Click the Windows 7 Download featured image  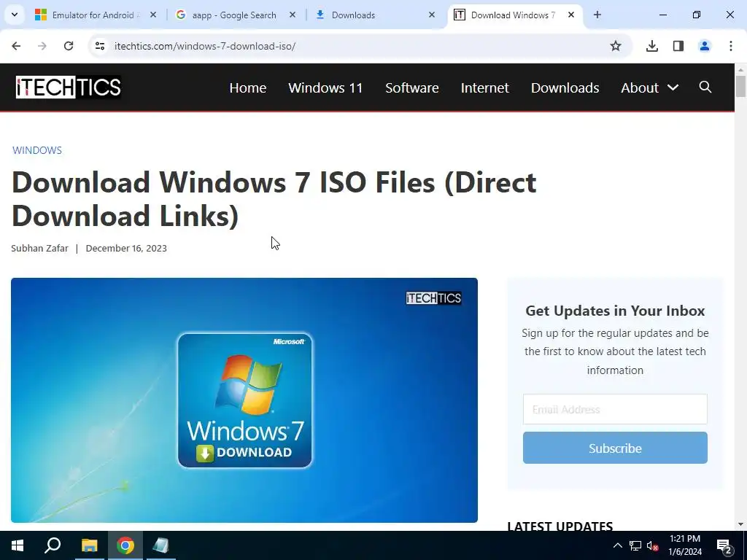[x=244, y=400]
